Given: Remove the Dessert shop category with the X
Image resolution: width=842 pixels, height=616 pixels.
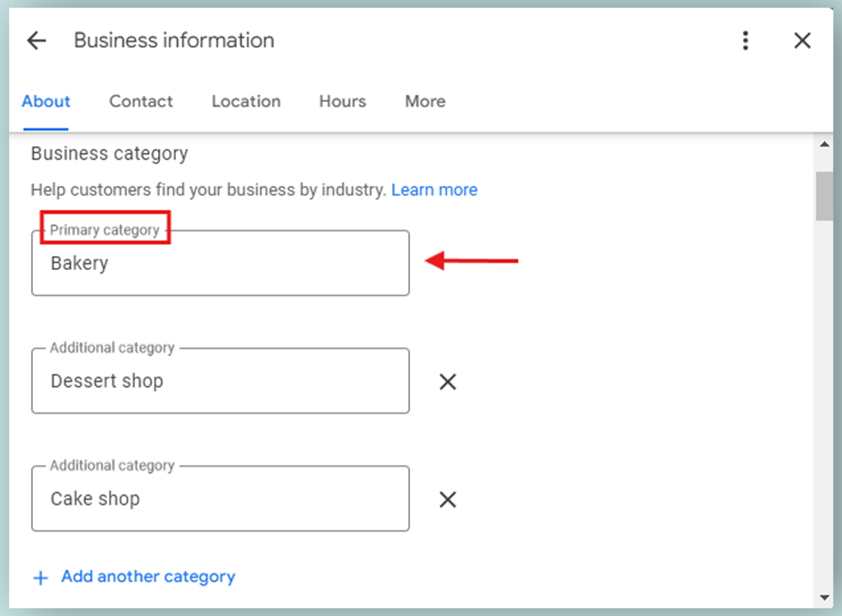Looking at the screenshot, I should pos(448,382).
